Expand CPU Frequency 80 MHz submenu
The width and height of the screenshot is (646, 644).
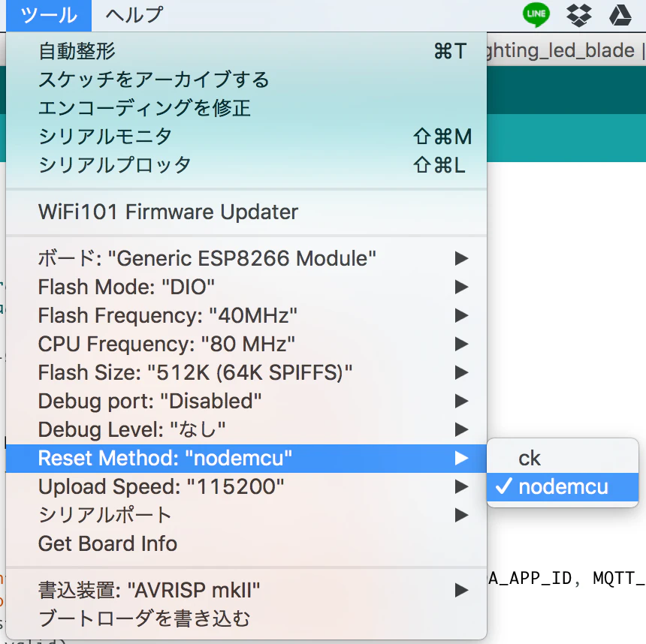246,344
